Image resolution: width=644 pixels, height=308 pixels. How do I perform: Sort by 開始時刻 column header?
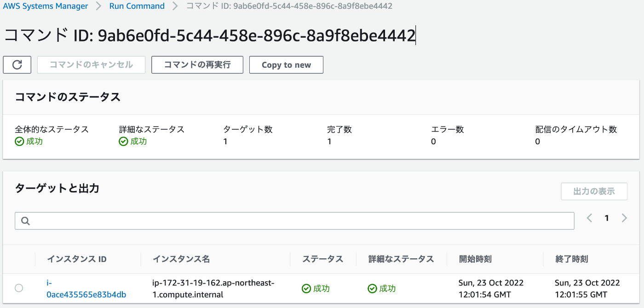click(x=475, y=259)
